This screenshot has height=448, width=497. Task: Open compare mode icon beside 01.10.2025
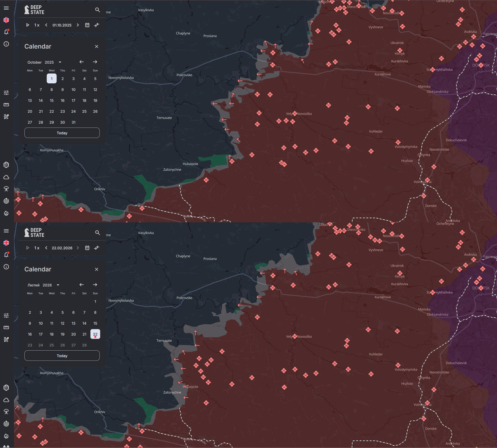click(97, 25)
